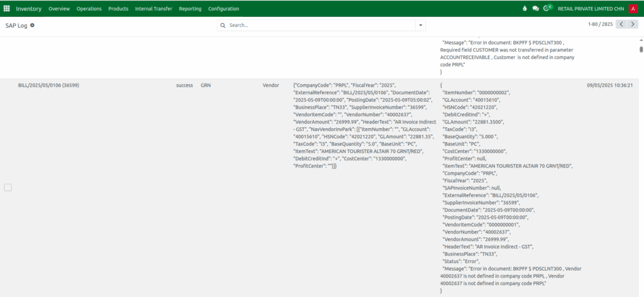Tick checkbox for BILL/2025/05/0106 row
The image size is (644, 297).
8,188
